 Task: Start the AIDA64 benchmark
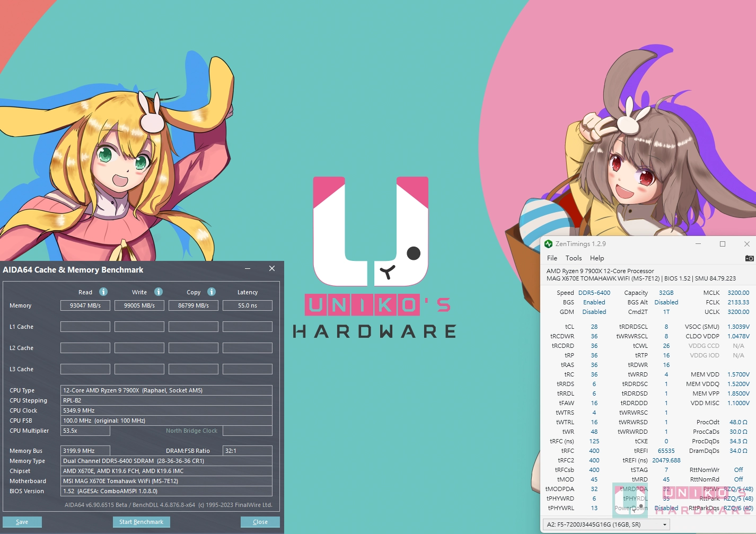click(x=141, y=522)
